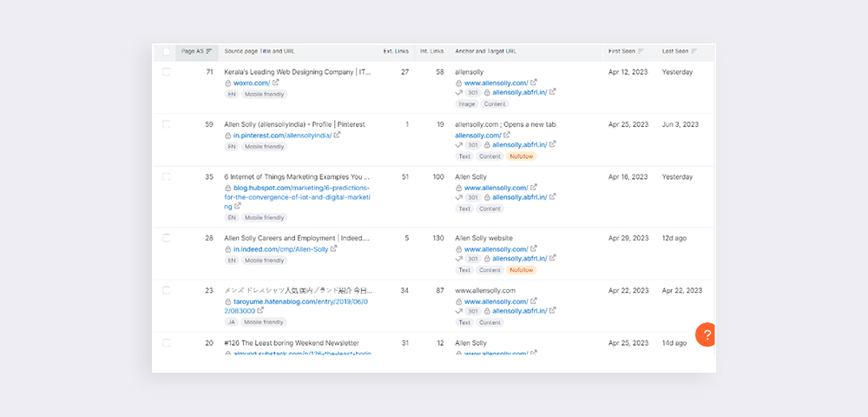Image resolution: width=868 pixels, height=417 pixels.
Task: Click external icon beside allensolly.com in HubSpot row
Action: click(x=534, y=188)
